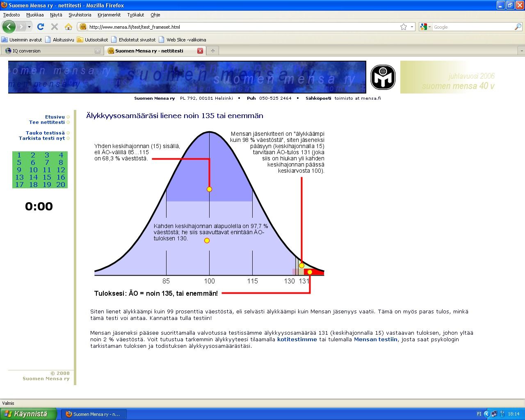
Task: Click the Mensa logo in the header
Action: pos(383,77)
